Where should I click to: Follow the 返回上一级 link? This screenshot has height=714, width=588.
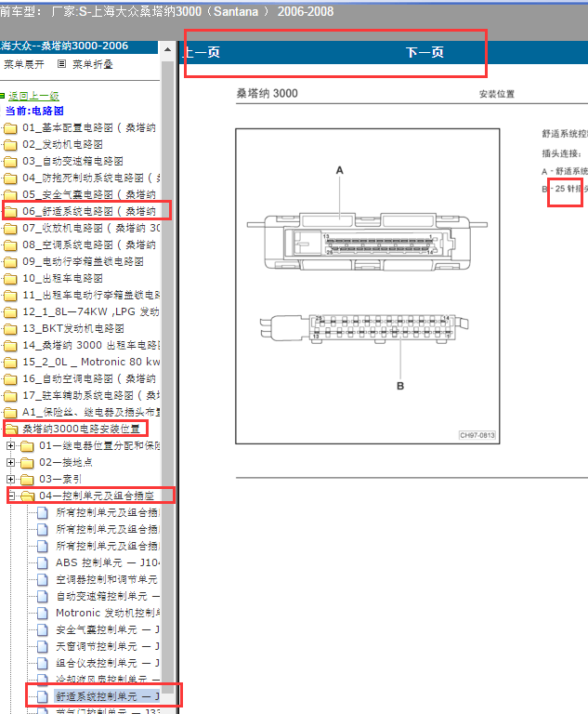pos(33,96)
